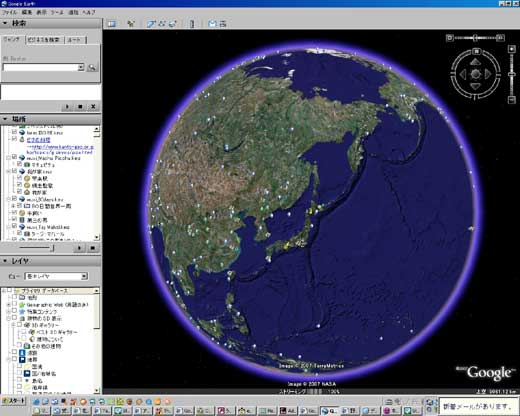The image size is (520, 416).
Task: Click the new mail notification balloon
Action: [x=478, y=406]
